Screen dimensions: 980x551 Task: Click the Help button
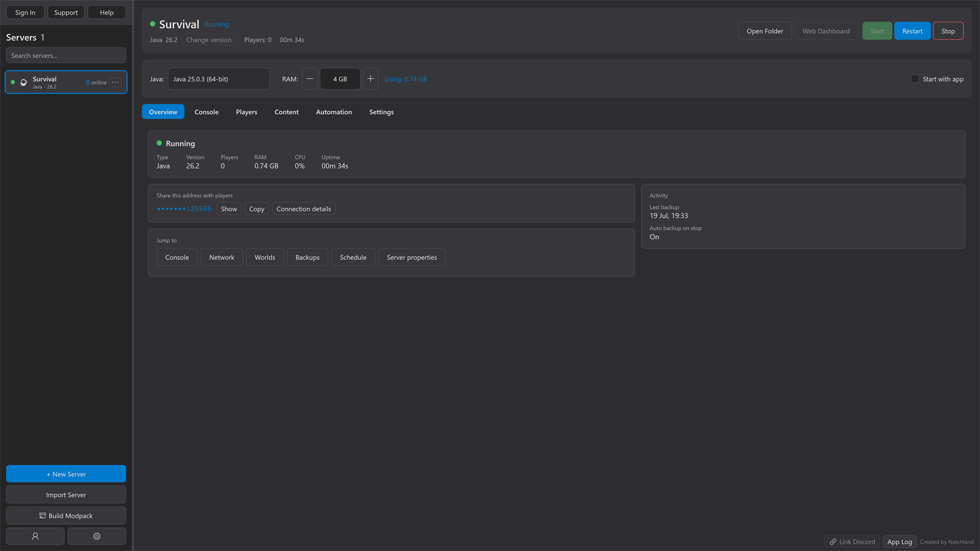coord(107,12)
